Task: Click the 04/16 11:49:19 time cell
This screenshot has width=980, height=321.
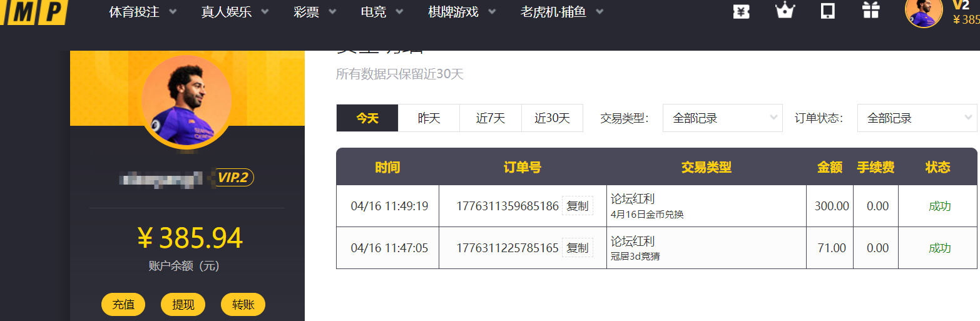Action: pyautogui.click(x=389, y=206)
